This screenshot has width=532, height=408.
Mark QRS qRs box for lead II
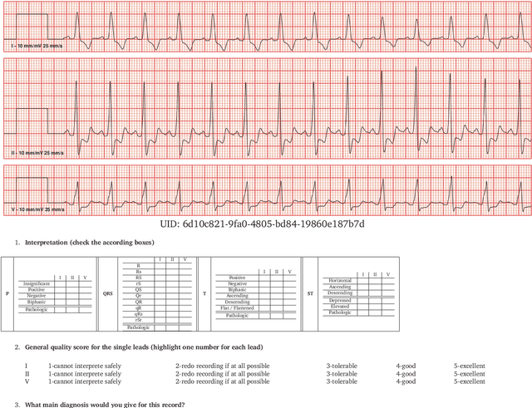click(172, 312)
